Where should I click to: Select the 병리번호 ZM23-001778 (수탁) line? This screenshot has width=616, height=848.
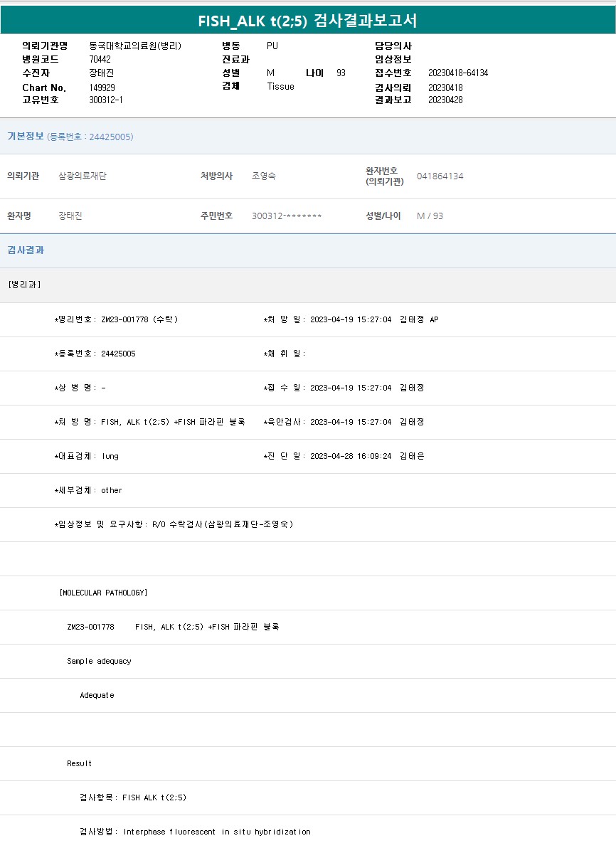[117, 319]
